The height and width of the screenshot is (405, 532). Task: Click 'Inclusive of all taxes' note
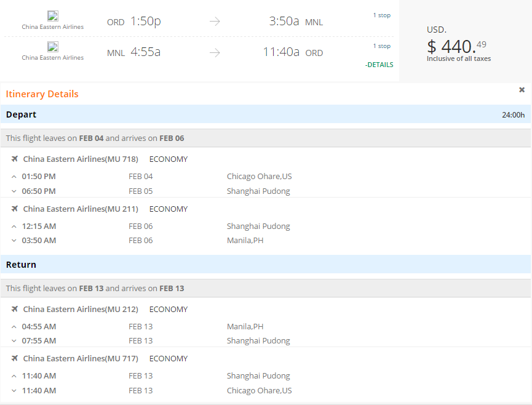tap(459, 58)
